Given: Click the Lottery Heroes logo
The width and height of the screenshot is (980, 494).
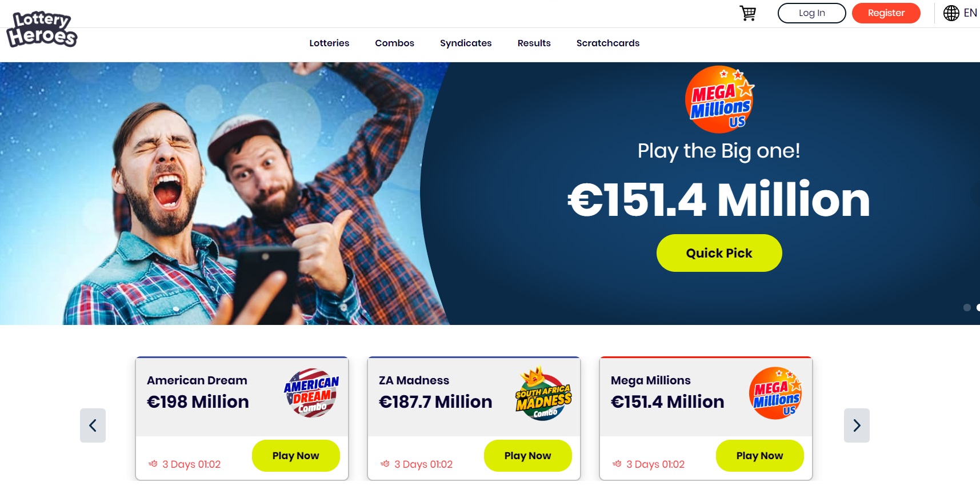Looking at the screenshot, I should point(42,29).
